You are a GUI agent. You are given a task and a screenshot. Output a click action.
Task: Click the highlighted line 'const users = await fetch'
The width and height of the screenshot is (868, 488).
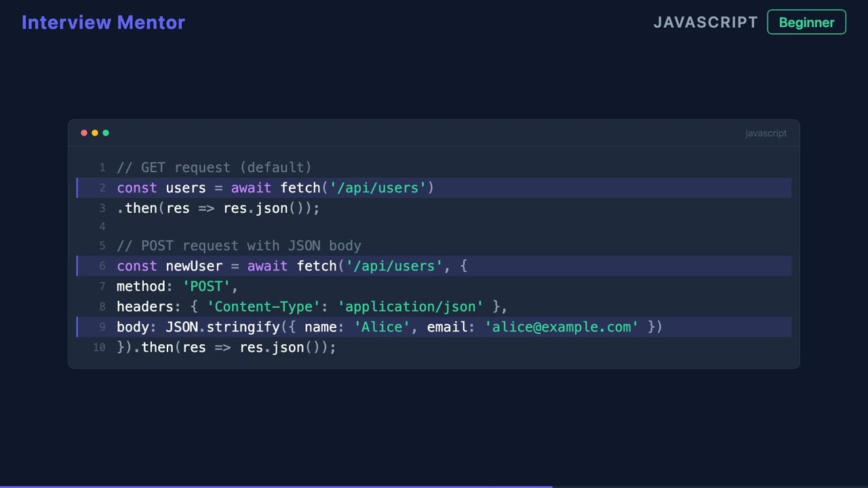pyautogui.click(x=434, y=188)
